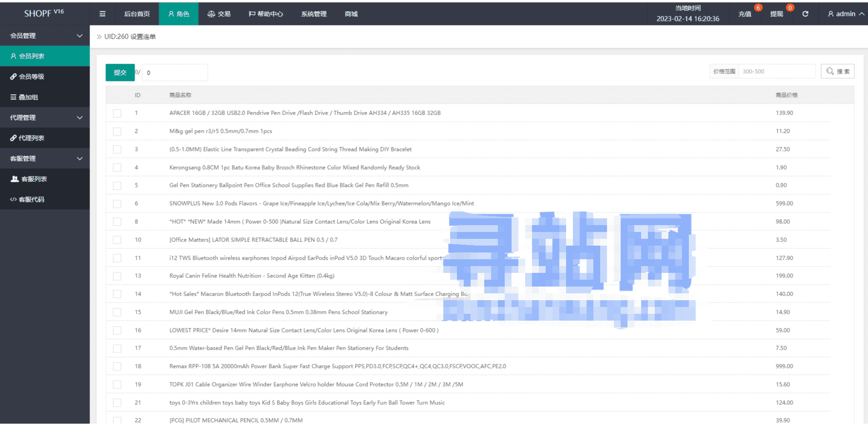Click the 提现 withdrawal notification item
The width and height of the screenshot is (868, 438).
point(777,14)
